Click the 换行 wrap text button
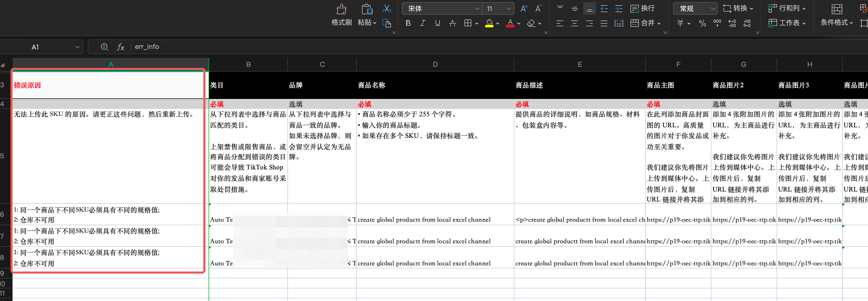 pyautogui.click(x=642, y=8)
